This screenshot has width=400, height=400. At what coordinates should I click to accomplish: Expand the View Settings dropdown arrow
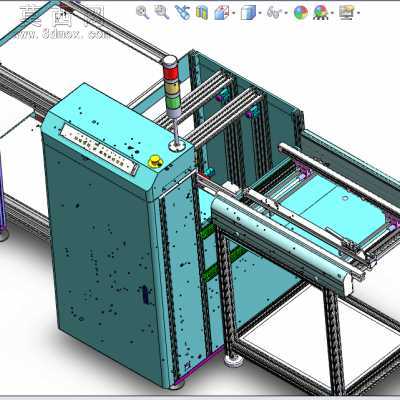point(358,13)
